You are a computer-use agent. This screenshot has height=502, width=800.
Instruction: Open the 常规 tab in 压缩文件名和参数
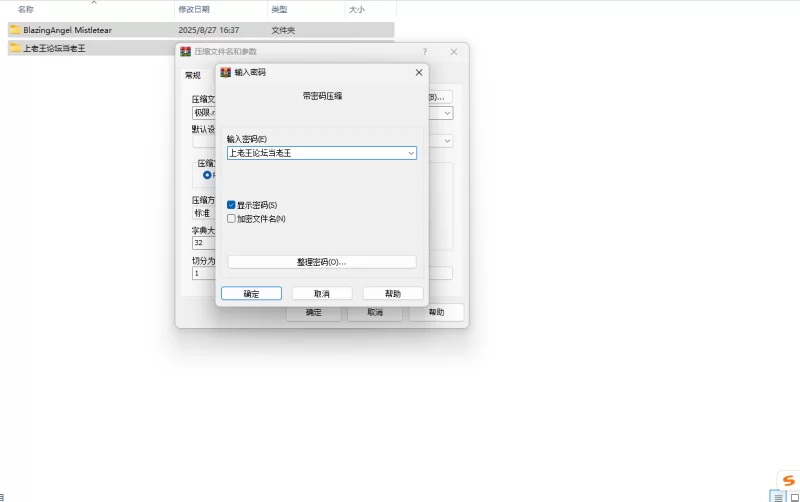coord(193,75)
